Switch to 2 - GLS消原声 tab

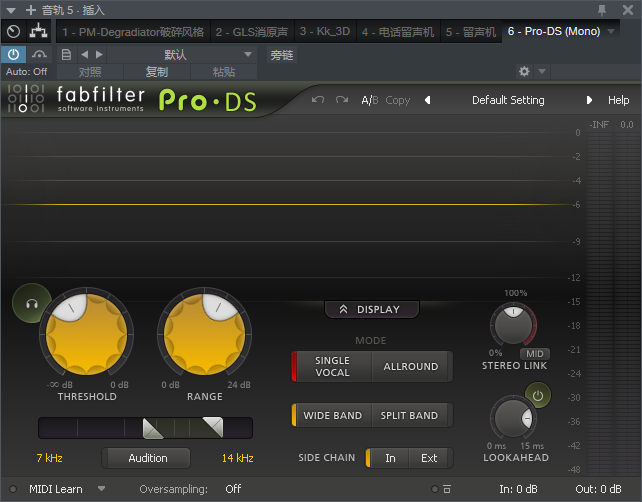[x=252, y=32]
